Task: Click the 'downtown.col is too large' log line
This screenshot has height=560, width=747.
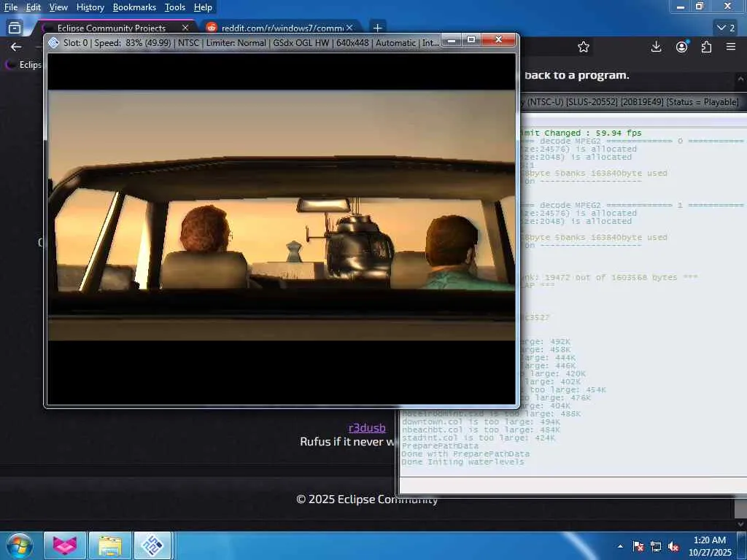Action: 481,422
